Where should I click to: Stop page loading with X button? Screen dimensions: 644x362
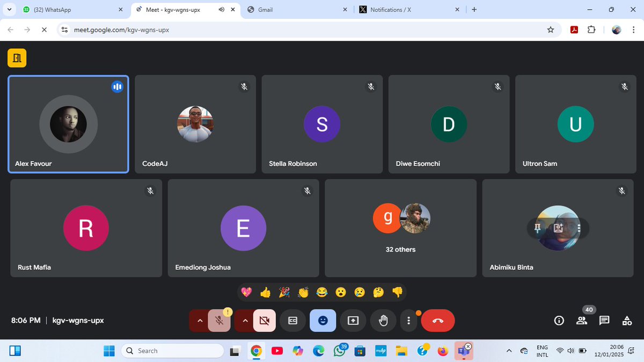click(x=44, y=30)
